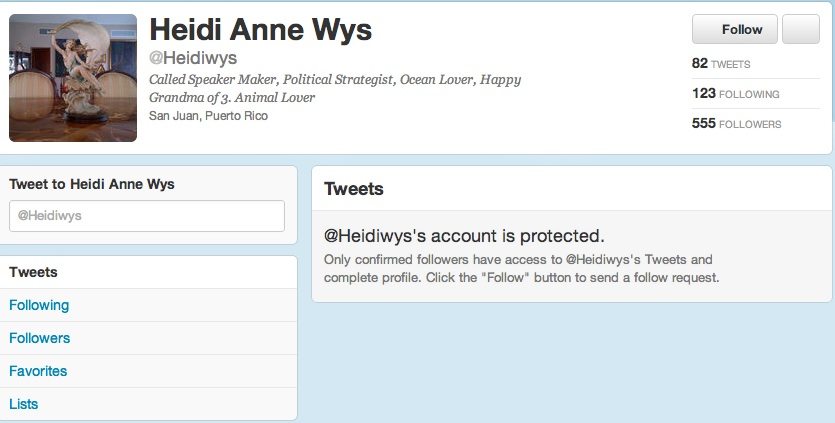Click the Follow button
The image size is (835, 423).
pyautogui.click(x=734, y=29)
